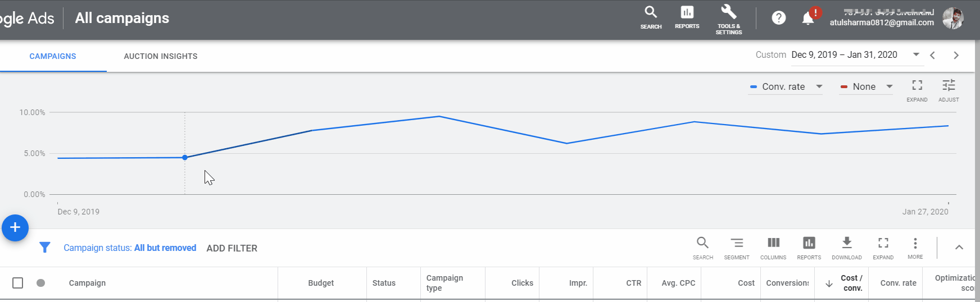Adjust chart settings with Adjust icon
980x302 pixels.
(x=949, y=90)
